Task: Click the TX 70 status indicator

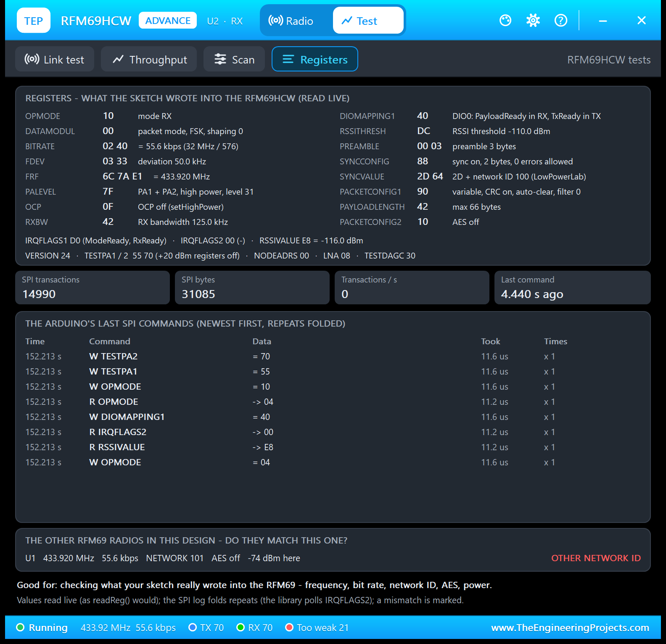Action: 206,628
